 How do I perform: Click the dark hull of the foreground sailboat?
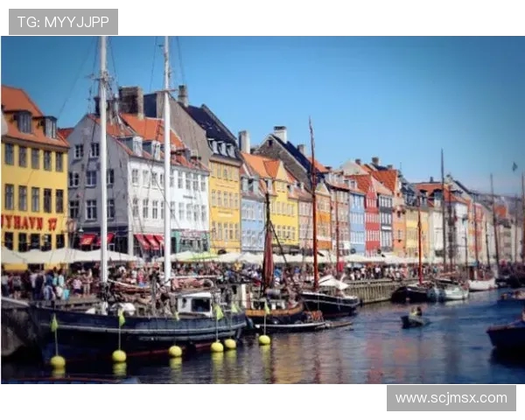tap(140, 331)
